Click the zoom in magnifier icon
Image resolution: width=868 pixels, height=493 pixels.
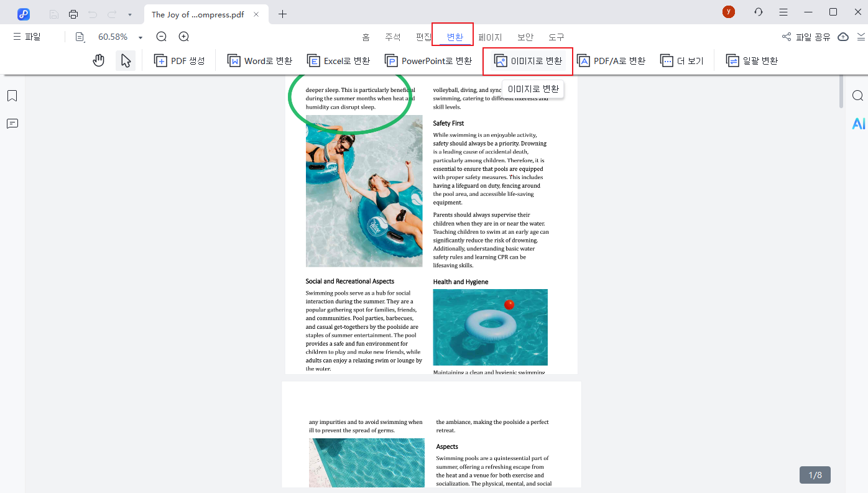[x=184, y=37]
